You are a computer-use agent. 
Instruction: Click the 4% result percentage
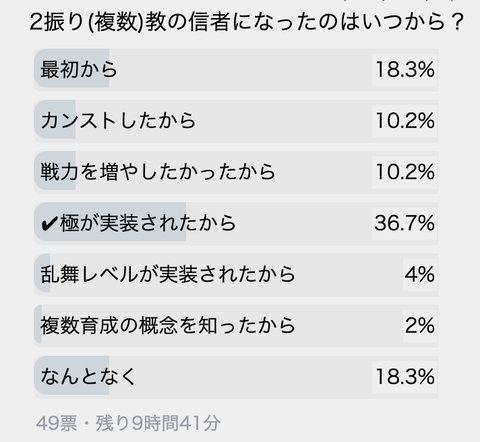point(420,274)
